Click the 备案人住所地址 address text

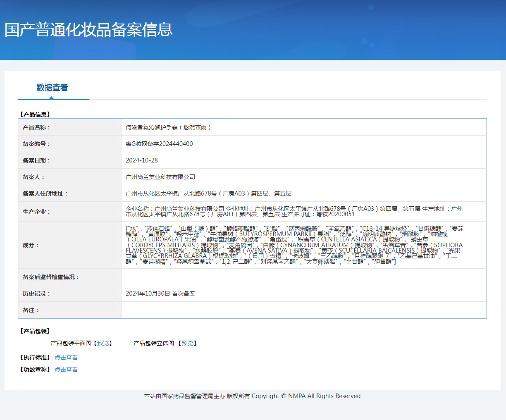point(209,193)
